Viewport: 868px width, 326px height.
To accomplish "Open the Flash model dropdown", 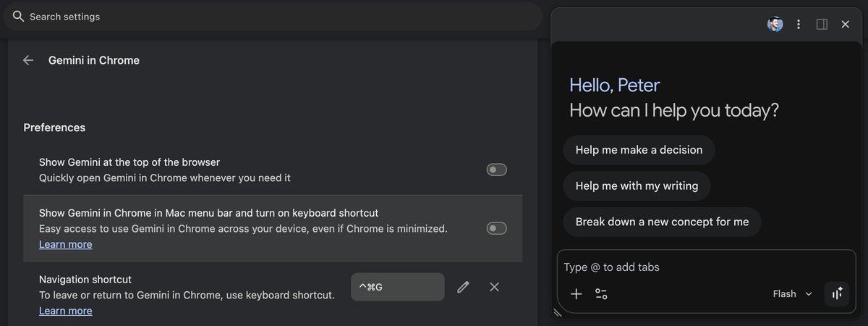I will (793, 293).
